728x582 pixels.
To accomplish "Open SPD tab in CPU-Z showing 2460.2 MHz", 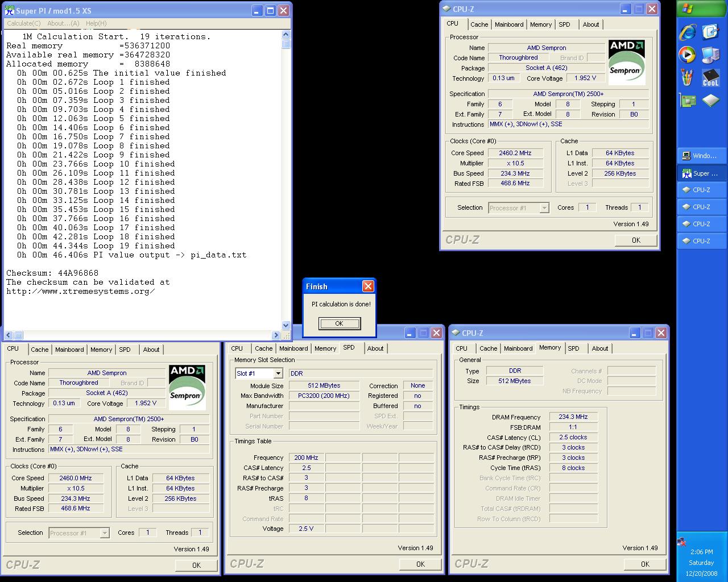I will 564,24.
